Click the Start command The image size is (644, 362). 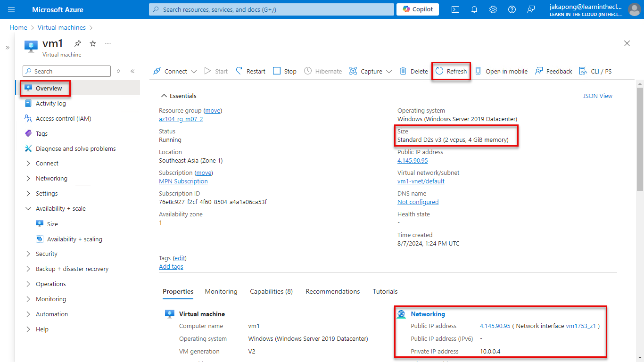pos(216,71)
